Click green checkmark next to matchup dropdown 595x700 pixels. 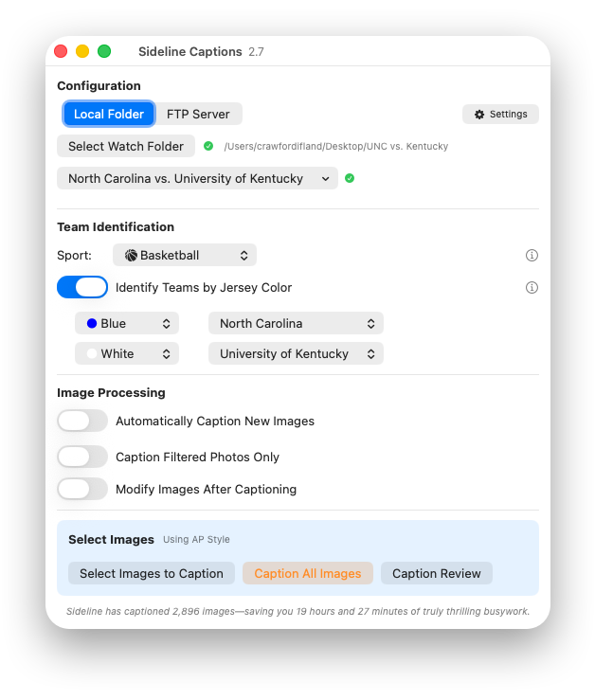coord(350,178)
